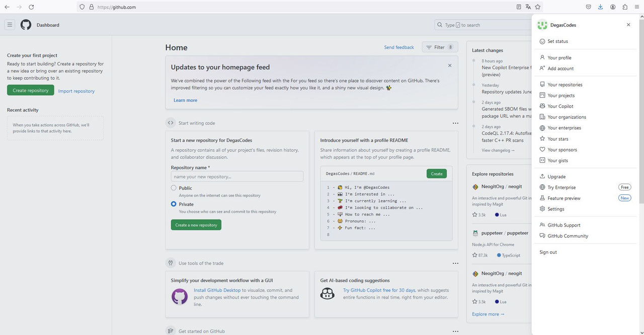The height and width of the screenshot is (335, 644).
Task: Click the GitHub Octocat logo
Action: (x=26, y=25)
